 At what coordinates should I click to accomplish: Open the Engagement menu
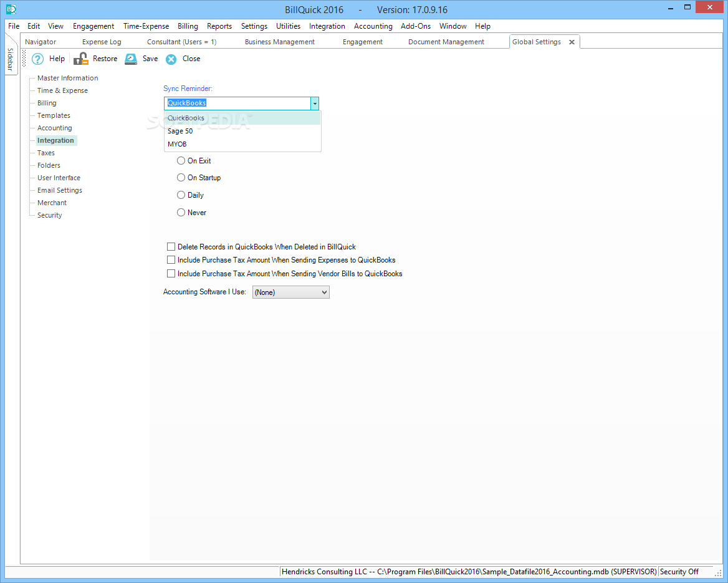tap(93, 26)
